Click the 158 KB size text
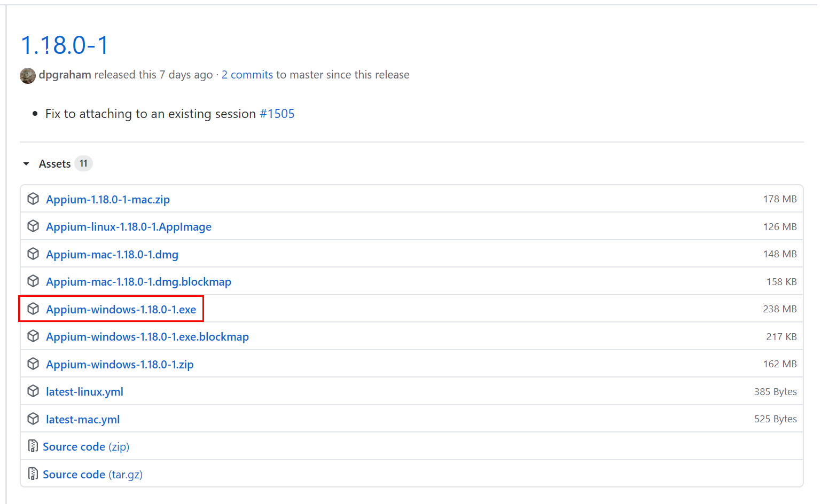The width and height of the screenshot is (829, 504). (781, 282)
